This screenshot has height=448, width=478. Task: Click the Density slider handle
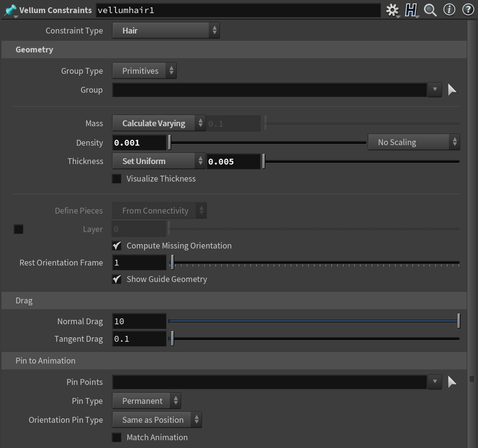(x=170, y=142)
